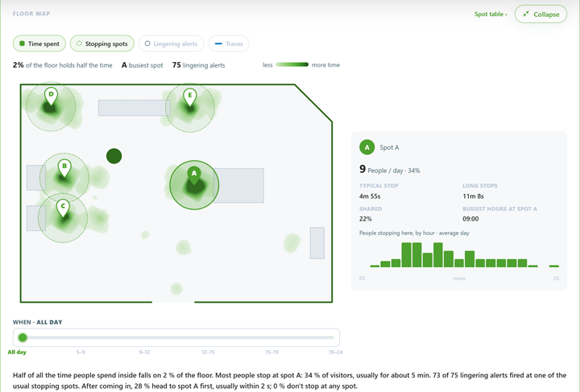This screenshot has height=392, width=580.
Task: Select the spot E map pin
Action: [190, 97]
